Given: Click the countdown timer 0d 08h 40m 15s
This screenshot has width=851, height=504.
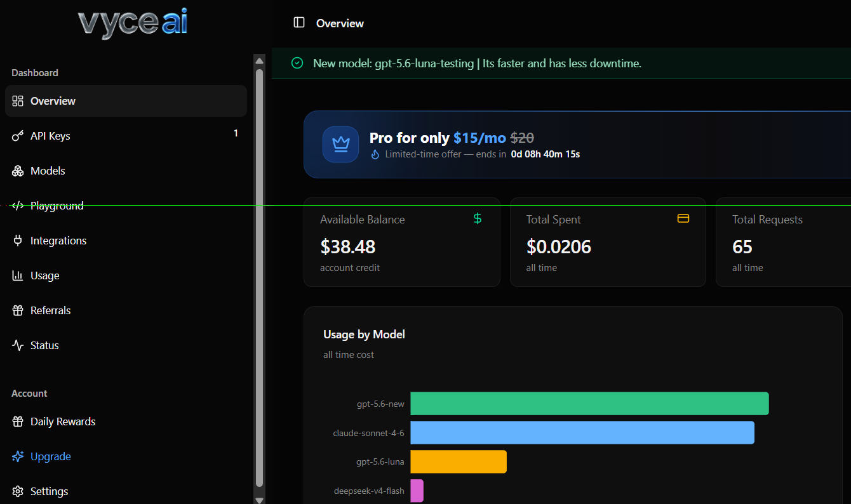Looking at the screenshot, I should 546,154.
